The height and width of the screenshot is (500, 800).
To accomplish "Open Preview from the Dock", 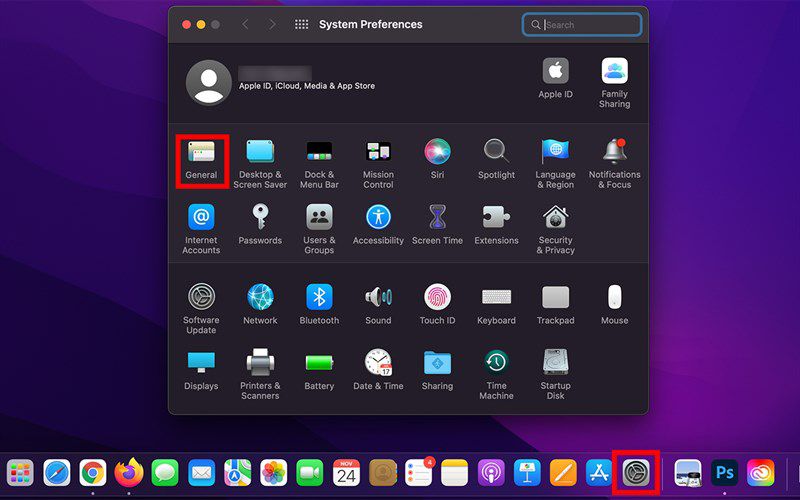I will 688,473.
